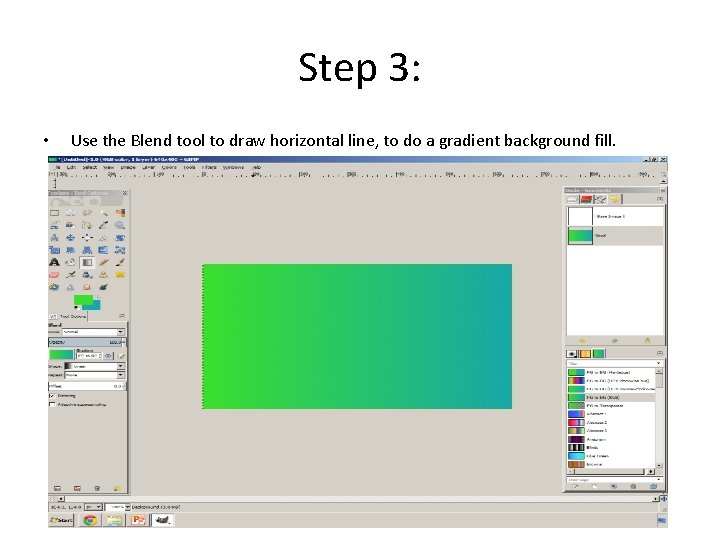Open the Filters menu

tap(209, 168)
